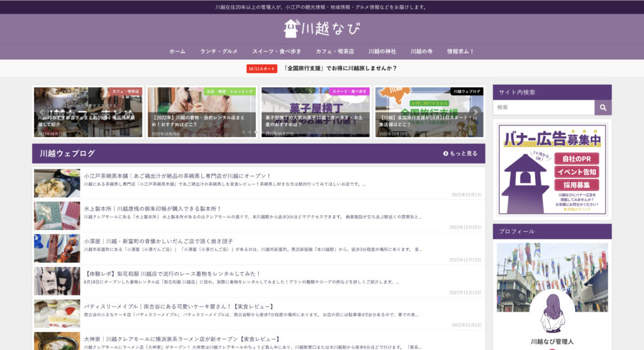
Task: Click the 水上製本所 article thumbnail
Action: pos(57,216)
